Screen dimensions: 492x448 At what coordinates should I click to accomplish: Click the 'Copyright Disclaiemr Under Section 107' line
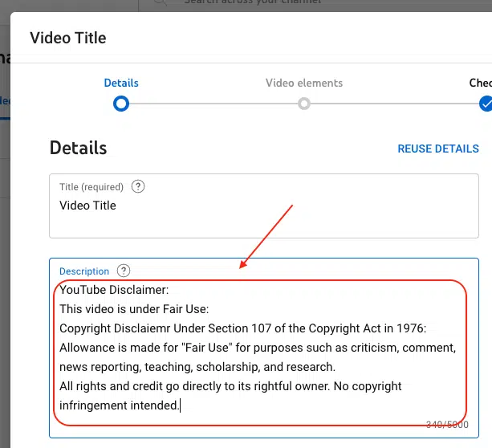pyautogui.click(x=243, y=328)
